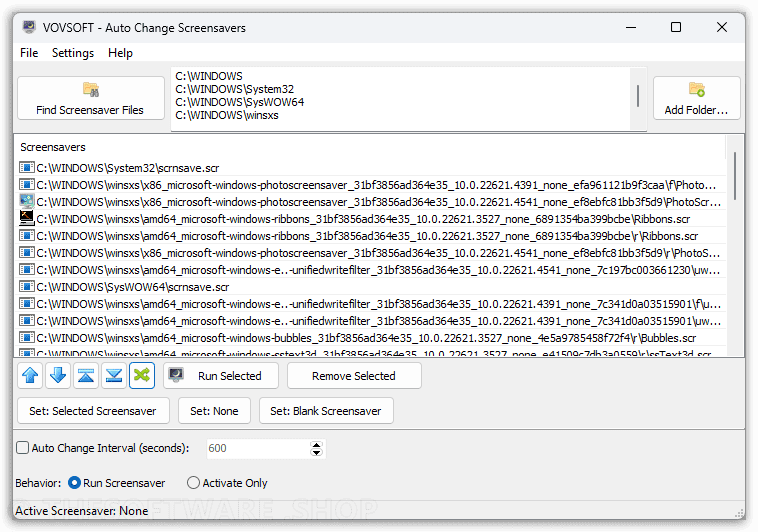Increase interval with the spinner up arrow
Screen dimensions: 758x532
pyautogui.click(x=316, y=444)
